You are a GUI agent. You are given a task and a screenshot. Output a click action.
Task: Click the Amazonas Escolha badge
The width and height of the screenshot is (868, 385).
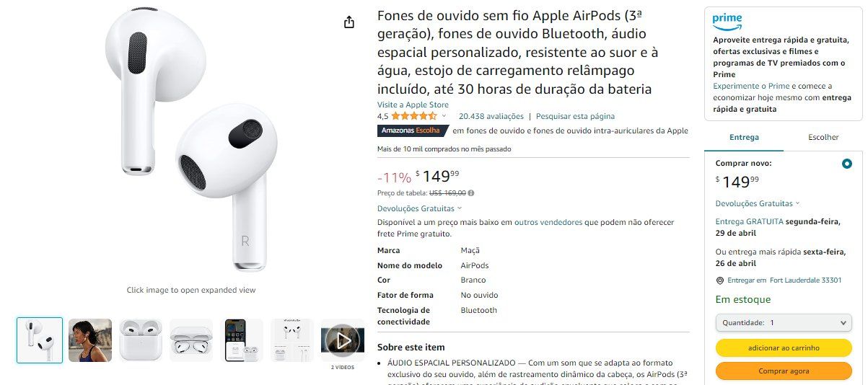(x=410, y=130)
